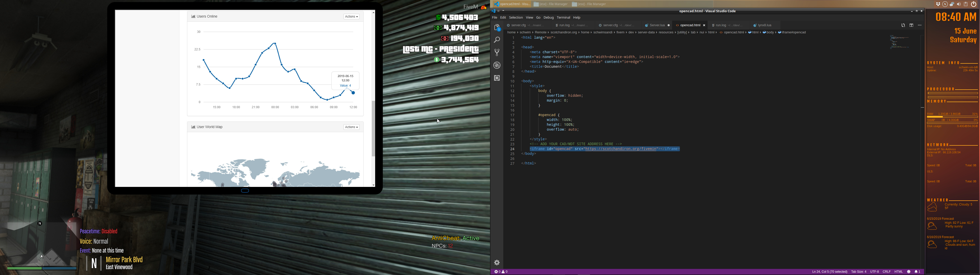Open the Source Control view

[x=497, y=52]
